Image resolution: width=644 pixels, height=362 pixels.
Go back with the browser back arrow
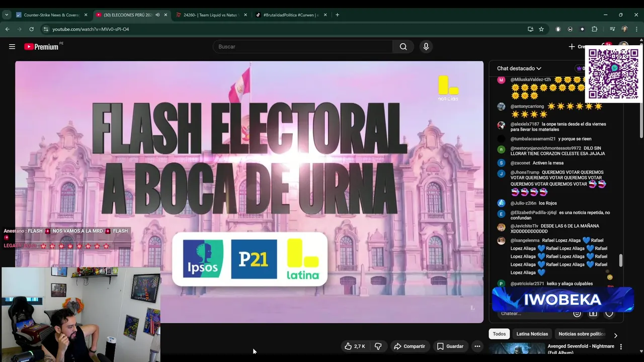coord(8,29)
